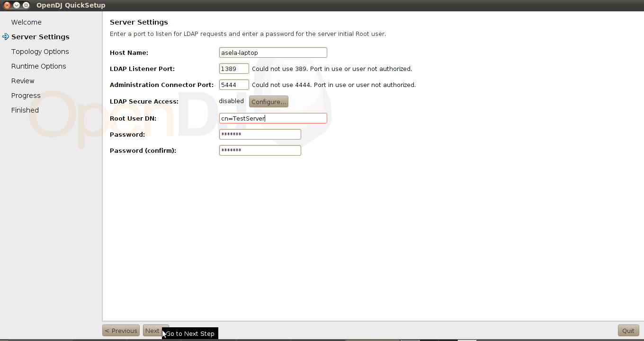Click the Administration Connector Port field
The width and height of the screenshot is (644, 341).
[x=234, y=85]
